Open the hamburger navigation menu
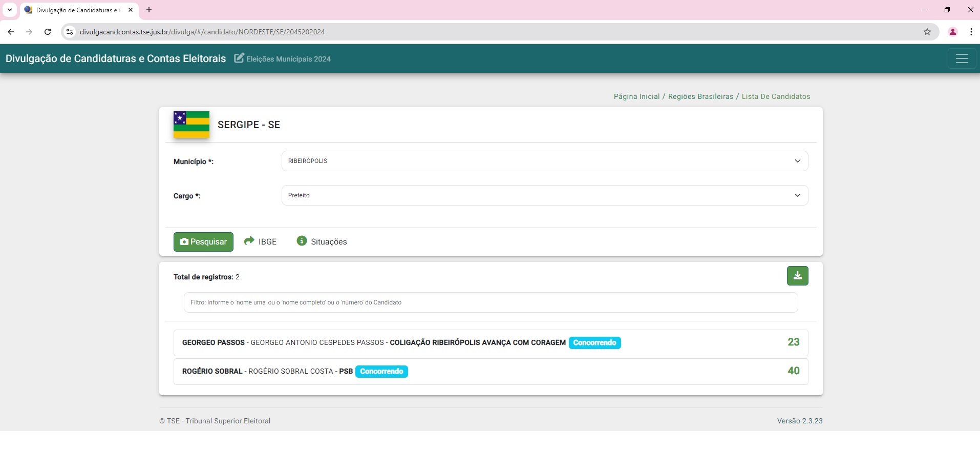The width and height of the screenshot is (980, 449). 962,58
